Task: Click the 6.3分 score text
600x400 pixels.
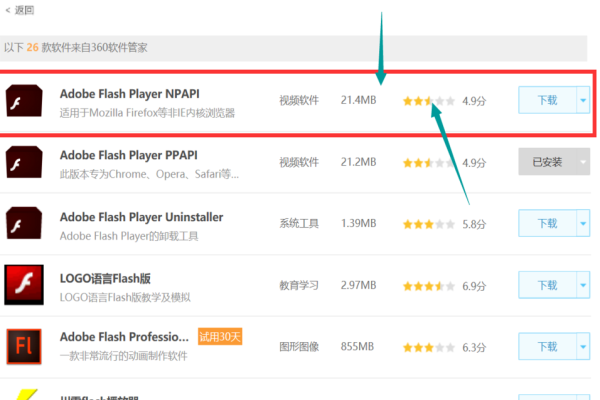Action: [x=474, y=348]
